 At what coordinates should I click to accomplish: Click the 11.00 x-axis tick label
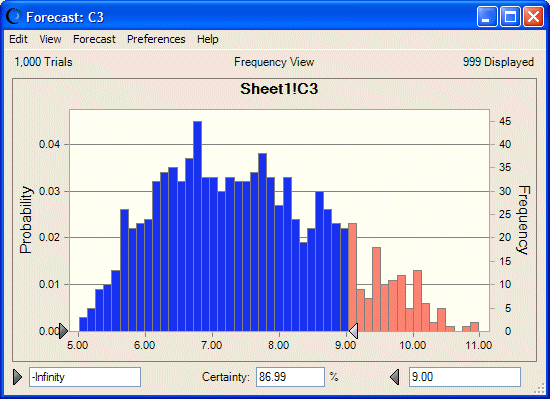click(479, 345)
